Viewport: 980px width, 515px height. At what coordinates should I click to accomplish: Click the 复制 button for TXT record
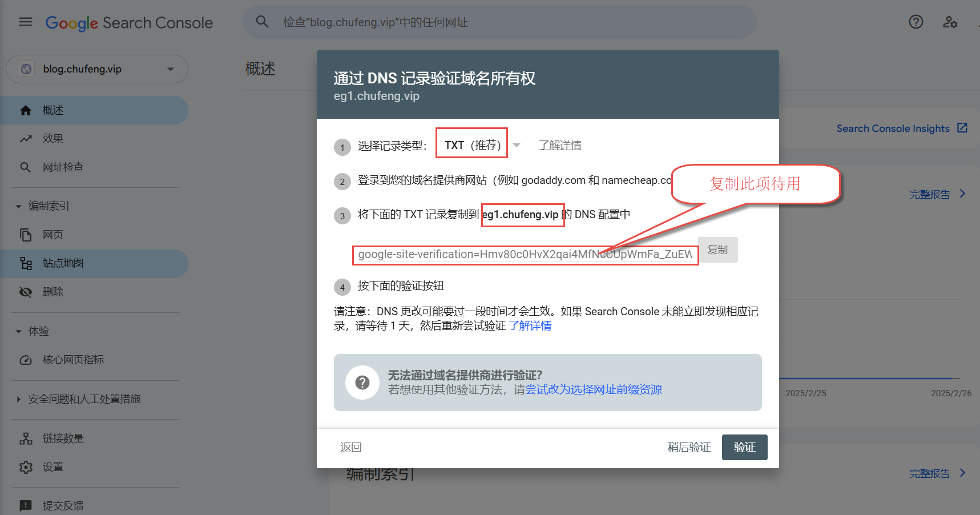(x=718, y=250)
